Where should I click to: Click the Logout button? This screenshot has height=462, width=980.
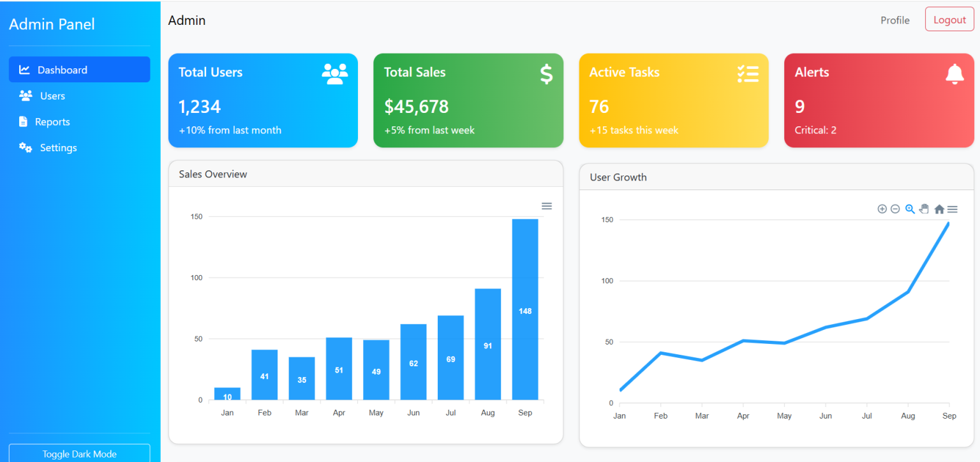point(949,19)
